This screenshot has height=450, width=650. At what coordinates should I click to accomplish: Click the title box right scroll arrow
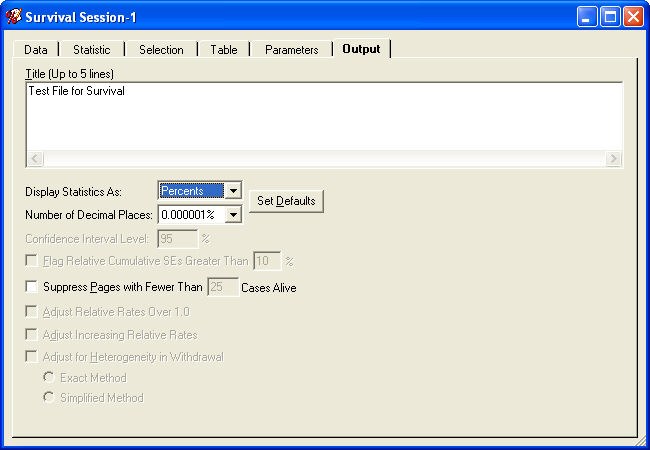tap(614, 159)
